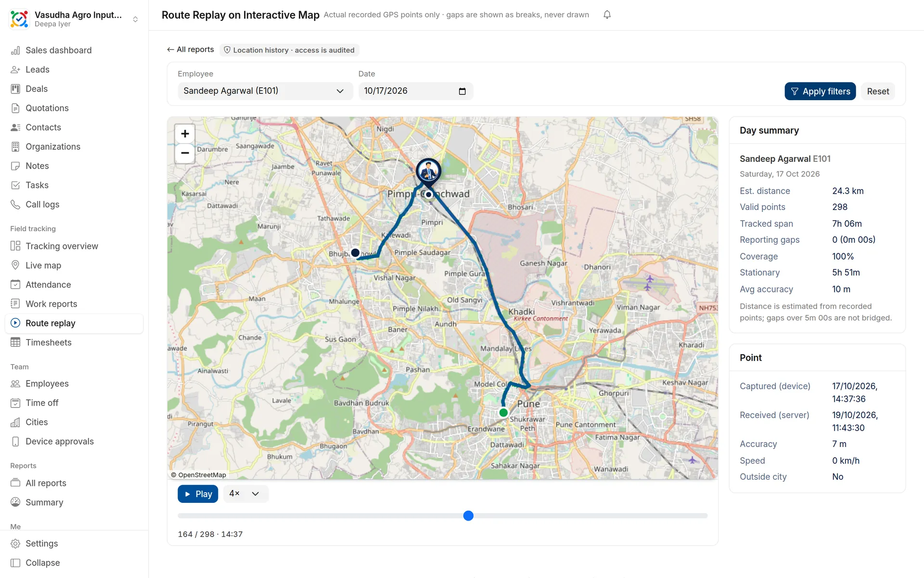924x578 pixels.
Task: Open Deals via its board icon
Action: (x=15, y=89)
